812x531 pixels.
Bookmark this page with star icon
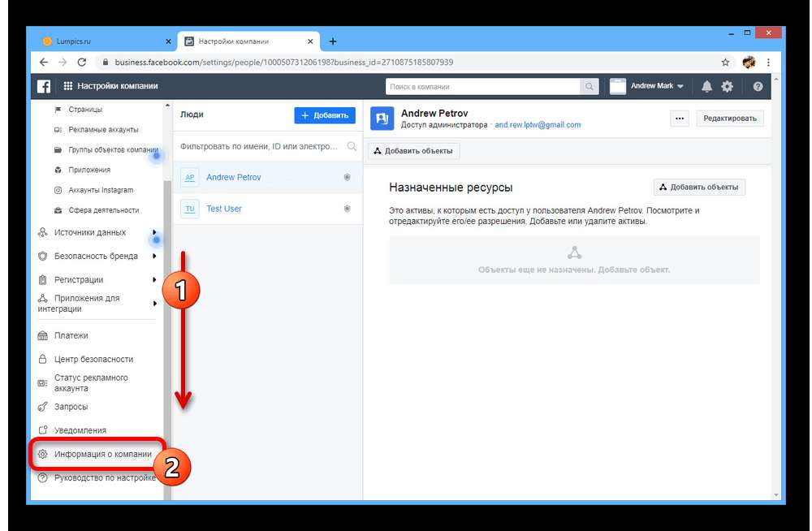tap(725, 62)
